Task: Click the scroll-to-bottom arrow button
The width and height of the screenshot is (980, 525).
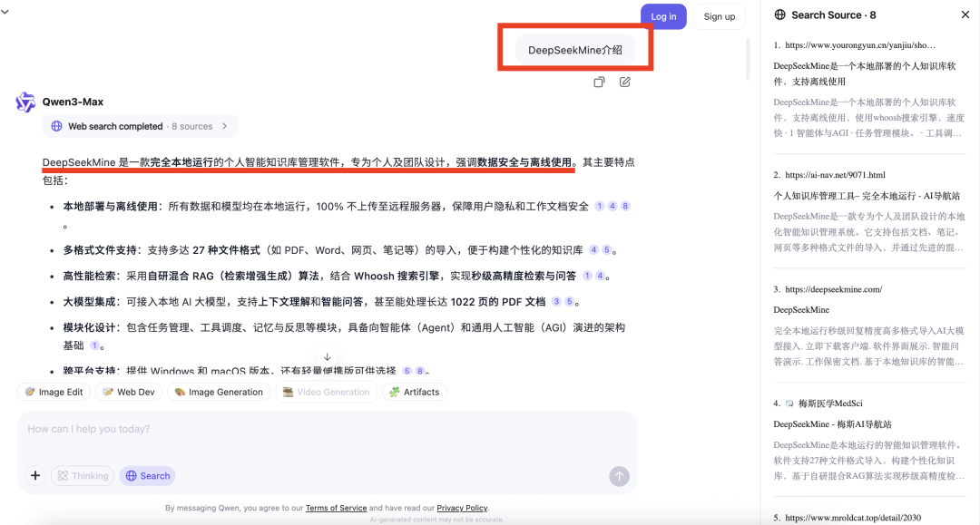Action: pos(327,357)
